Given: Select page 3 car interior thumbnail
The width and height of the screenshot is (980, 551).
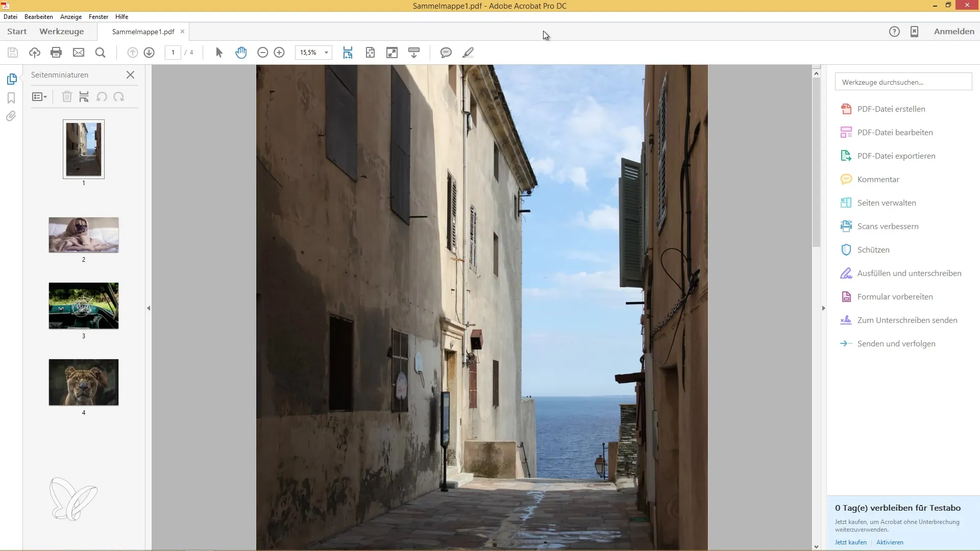Looking at the screenshot, I should [x=84, y=306].
